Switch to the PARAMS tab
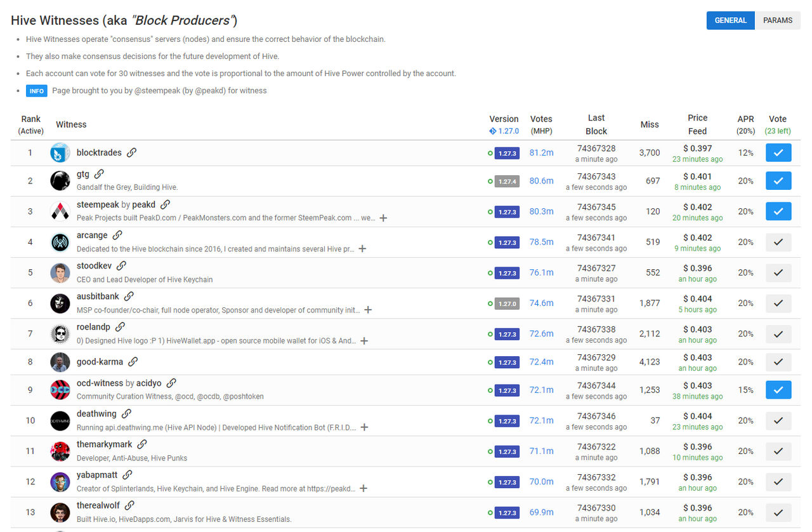 [x=778, y=20]
